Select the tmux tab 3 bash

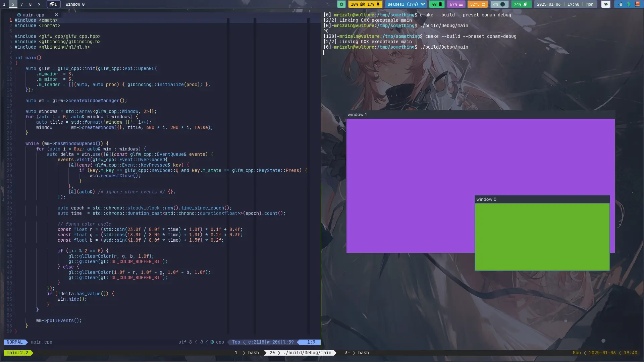pyautogui.click(x=357, y=353)
